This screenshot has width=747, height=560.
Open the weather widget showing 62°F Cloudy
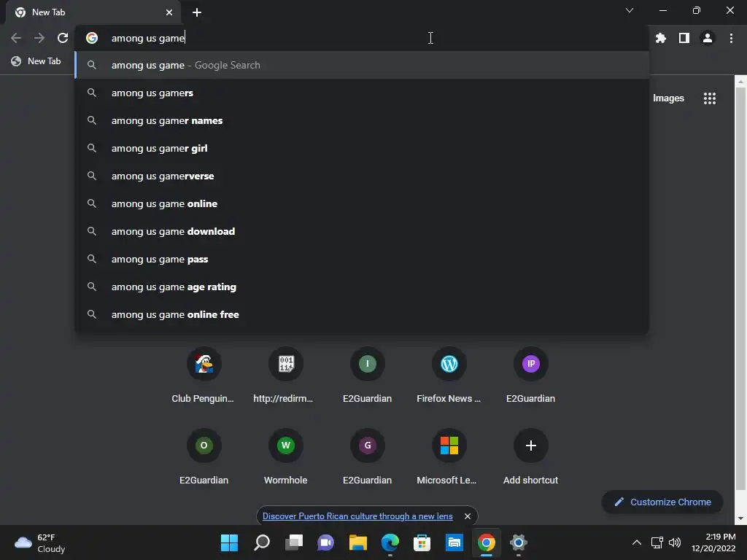coord(40,542)
